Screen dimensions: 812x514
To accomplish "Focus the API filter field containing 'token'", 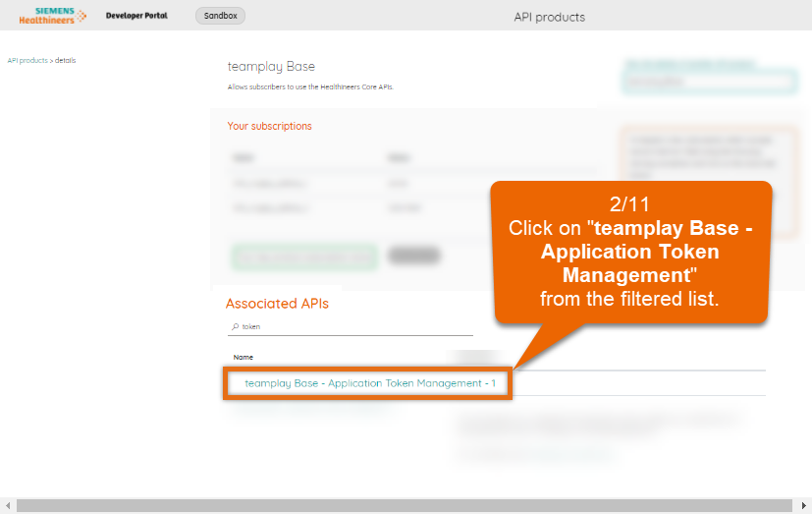I will click(353, 326).
